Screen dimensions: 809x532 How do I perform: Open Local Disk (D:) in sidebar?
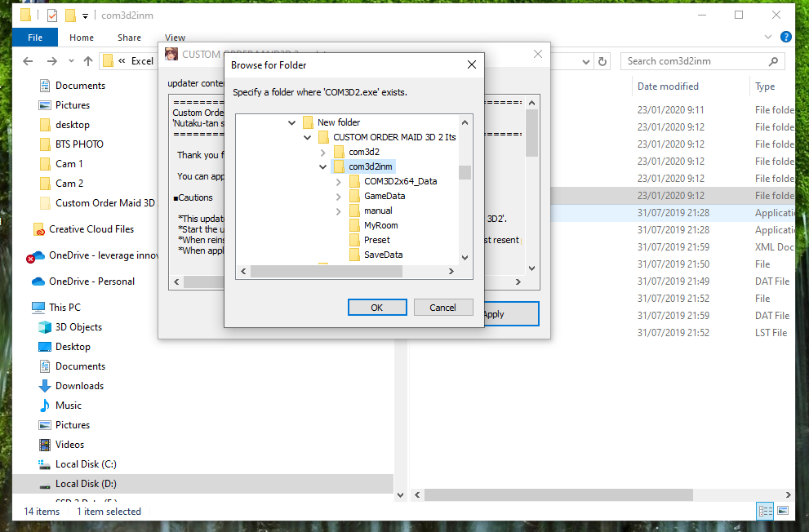click(86, 484)
